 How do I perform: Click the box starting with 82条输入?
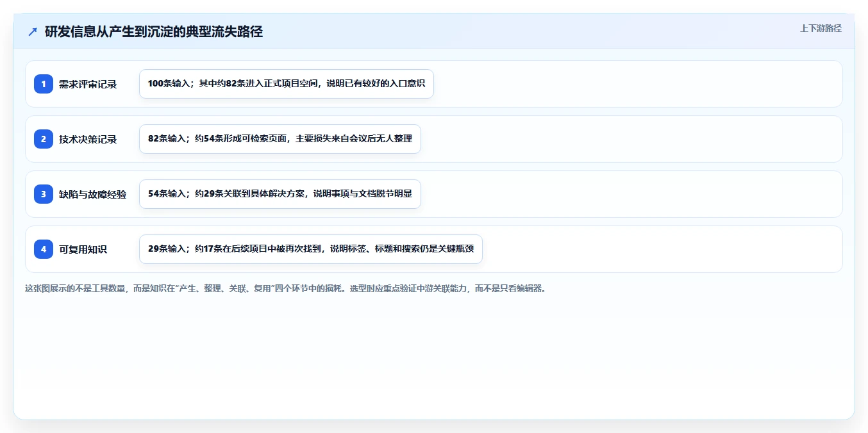(x=280, y=139)
